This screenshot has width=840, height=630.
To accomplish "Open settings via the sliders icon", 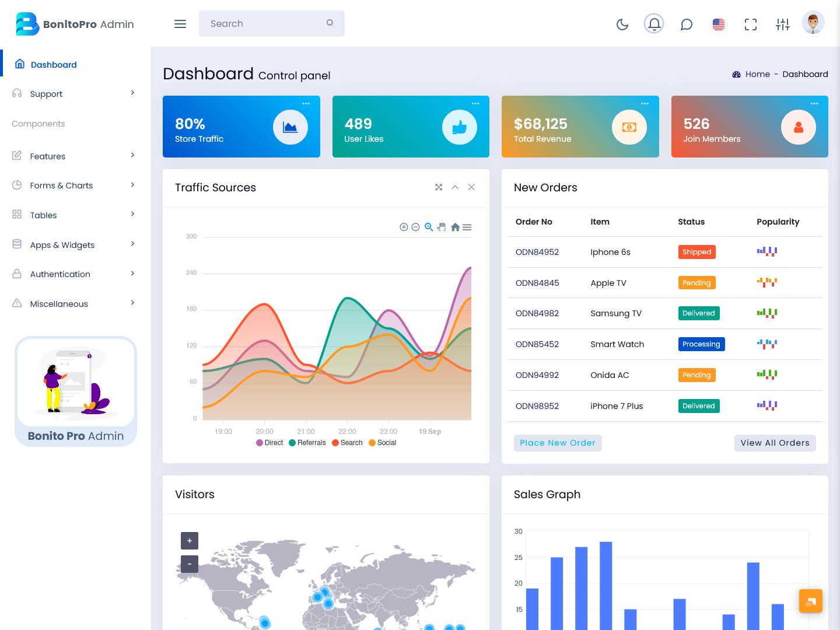I will pos(783,24).
